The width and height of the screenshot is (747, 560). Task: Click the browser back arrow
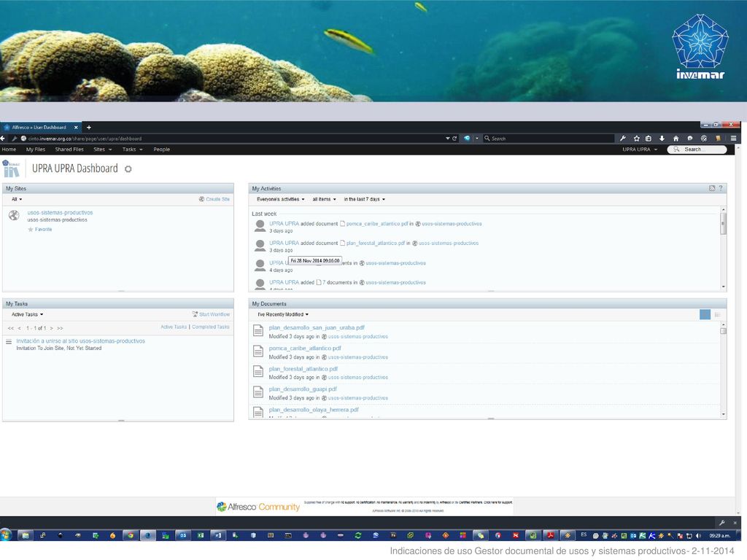[3, 138]
